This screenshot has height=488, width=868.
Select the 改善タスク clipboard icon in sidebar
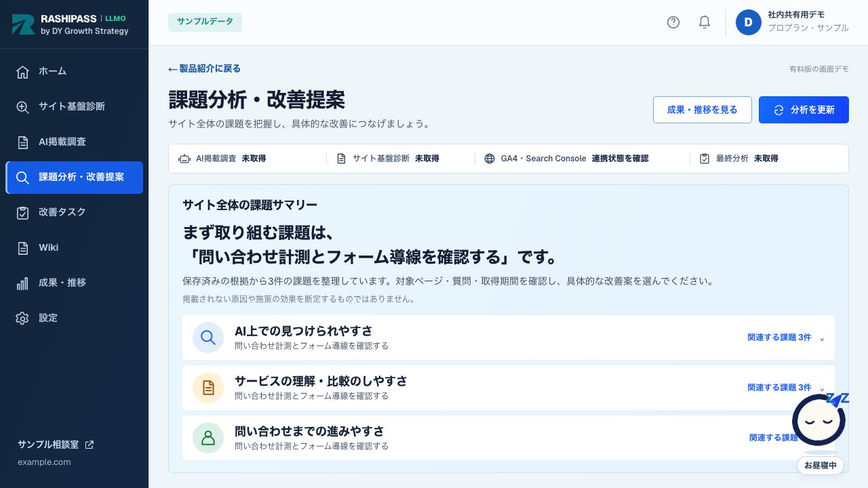click(x=22, y=213)
